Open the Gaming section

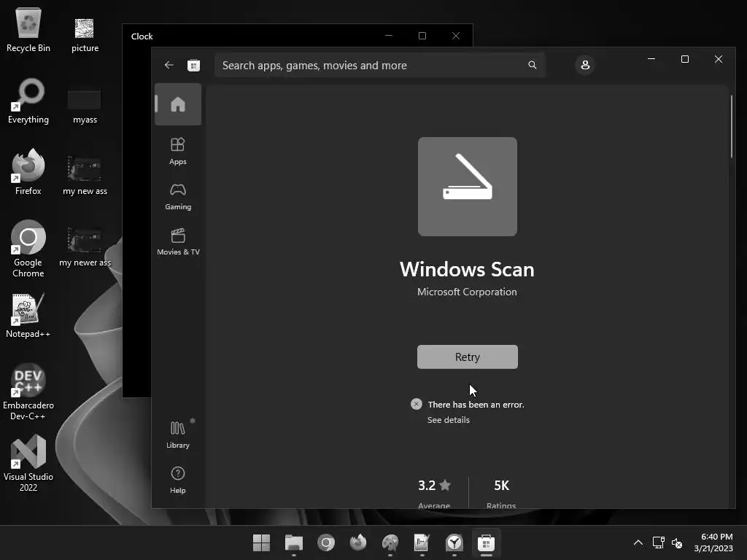178,197
